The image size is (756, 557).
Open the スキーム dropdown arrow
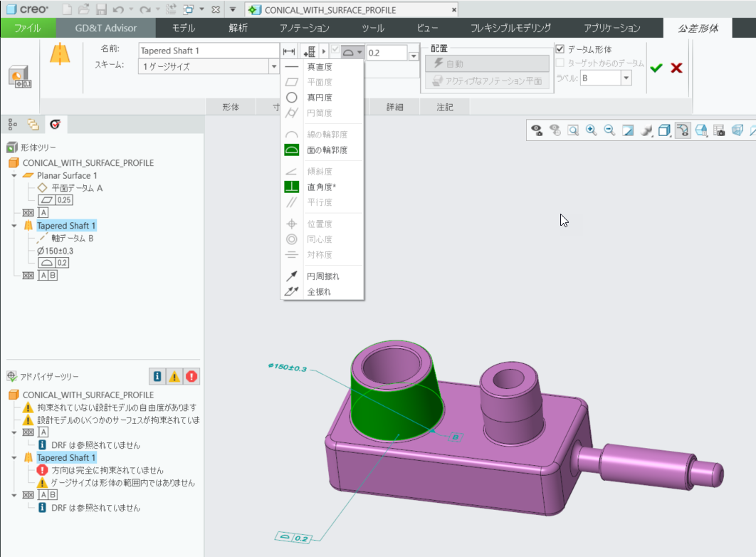tap(274, 66)
